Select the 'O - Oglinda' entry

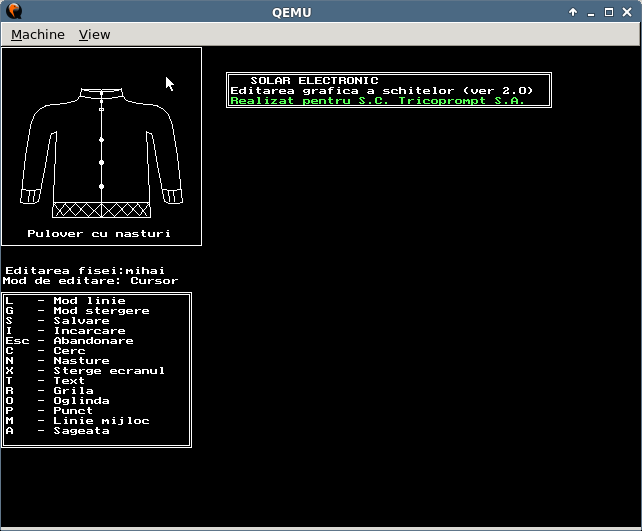point(57,401)
